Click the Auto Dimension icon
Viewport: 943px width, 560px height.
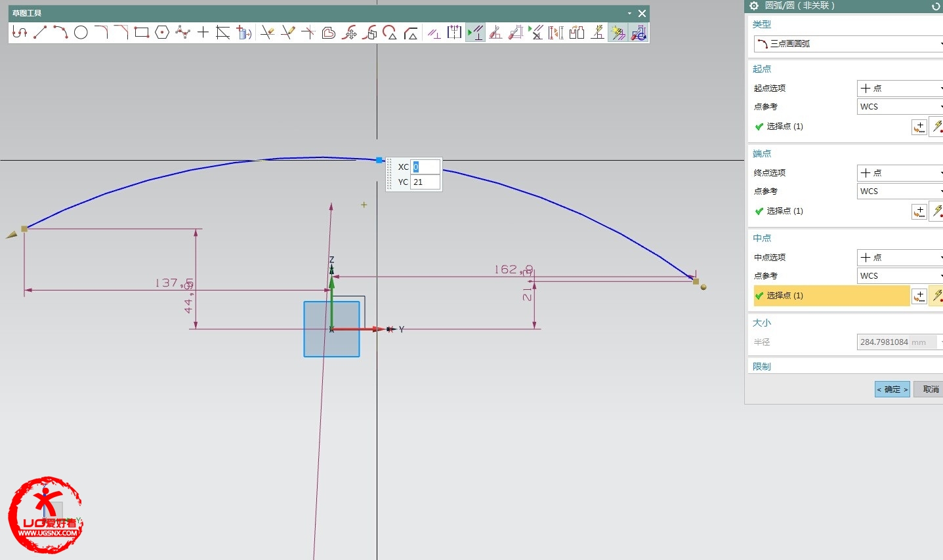(516, 32)
